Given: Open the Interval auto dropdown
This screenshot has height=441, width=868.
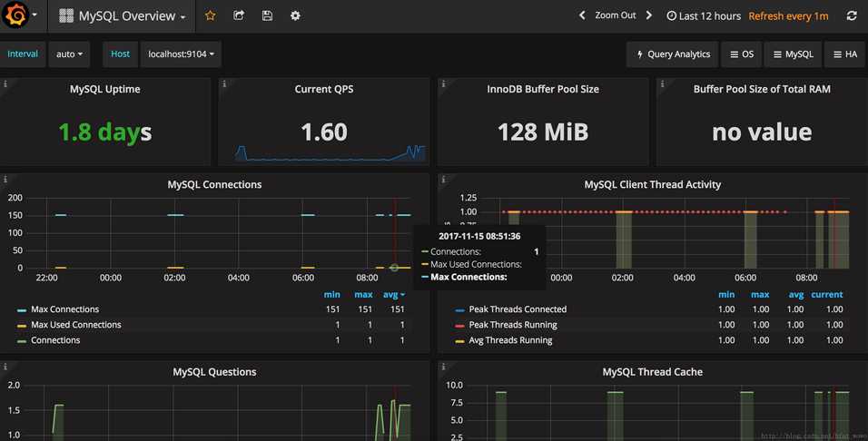Looking at the screenshot, I should 69,54.
